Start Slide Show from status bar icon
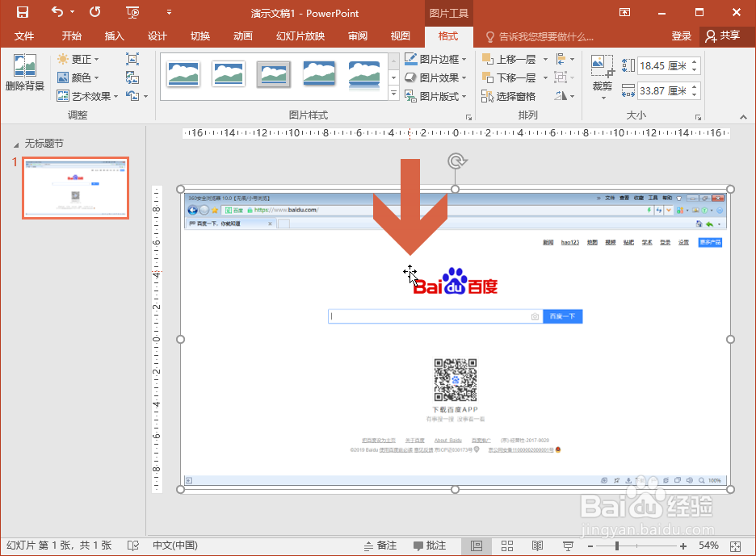 click(568, 546)
